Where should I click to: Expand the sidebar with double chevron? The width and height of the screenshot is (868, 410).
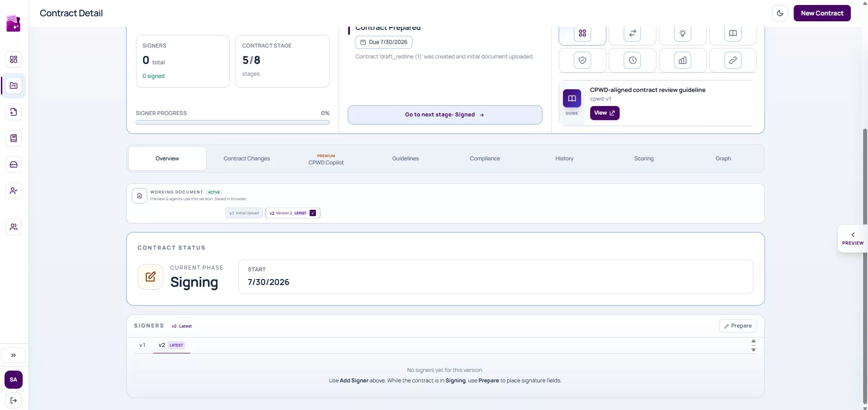[x=14, y=355]
